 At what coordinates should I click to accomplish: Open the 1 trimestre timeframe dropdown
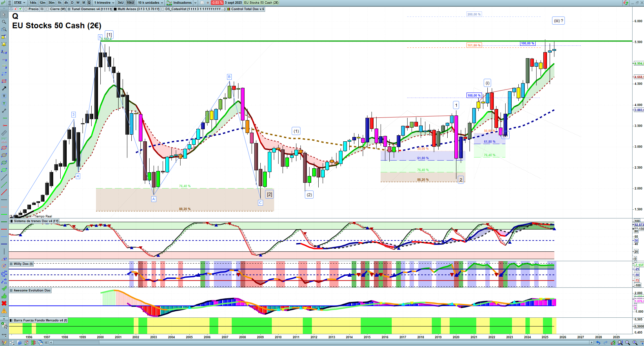pyautogui.click(x=104, y=3)
